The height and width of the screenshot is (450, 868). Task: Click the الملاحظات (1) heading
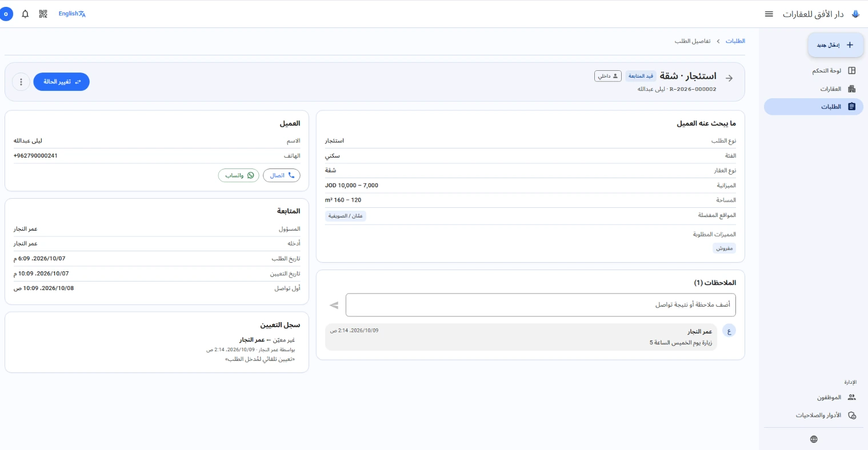pyautogui.click(x=715, y=283)
